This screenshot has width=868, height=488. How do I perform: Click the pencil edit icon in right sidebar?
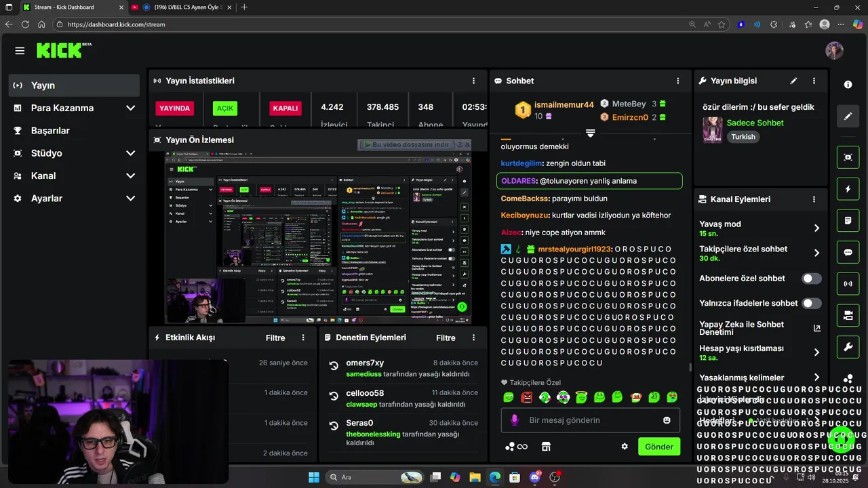[848, 116]
